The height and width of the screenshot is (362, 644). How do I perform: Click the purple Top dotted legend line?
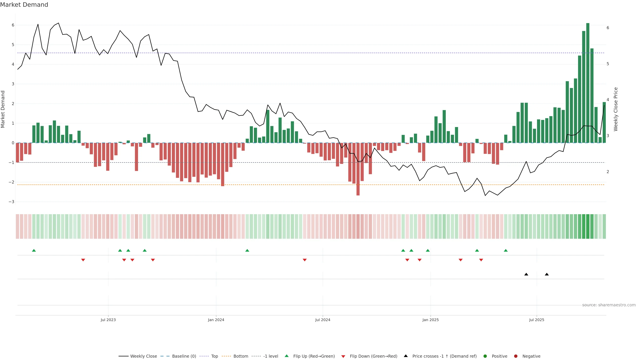point(204,356)
